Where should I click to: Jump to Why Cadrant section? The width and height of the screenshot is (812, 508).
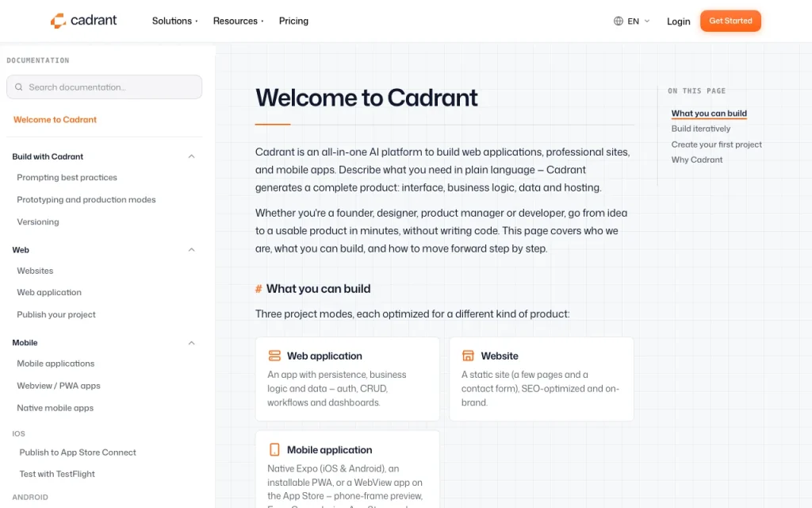point(696,160)
